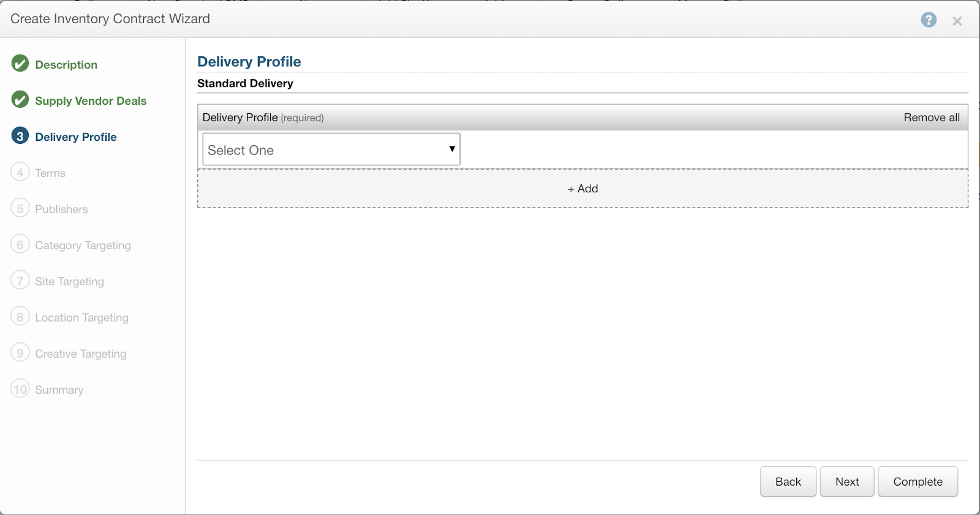Image resolution: width=980 pixels, height=515 pixels.
Task: Click + Add to add a delivery profile
Action: [x=582, y=189]
